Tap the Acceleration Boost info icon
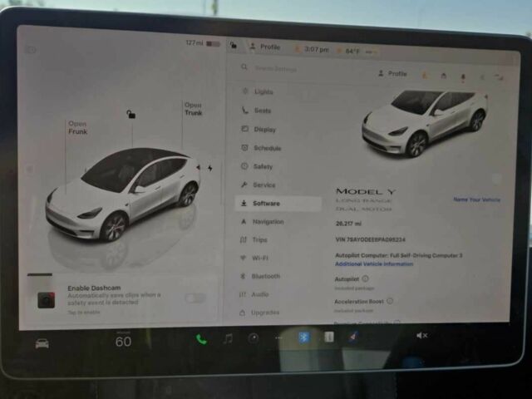 390,301
